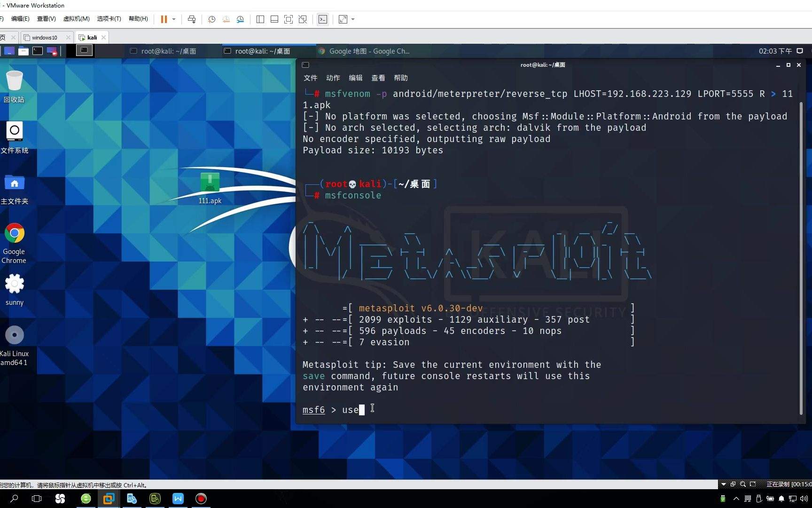Viewport: 812px width, 508px height.
Task: Close the windows10 VM tab
Action: pyautogui.click(x=68, y=38)
